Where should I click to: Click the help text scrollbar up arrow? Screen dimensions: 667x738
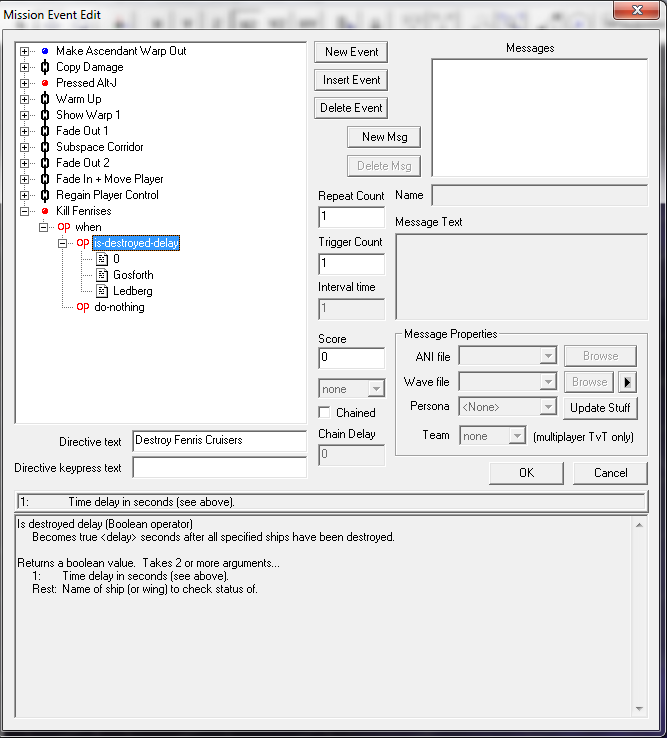pyautogui.click(x=639, y=525)
